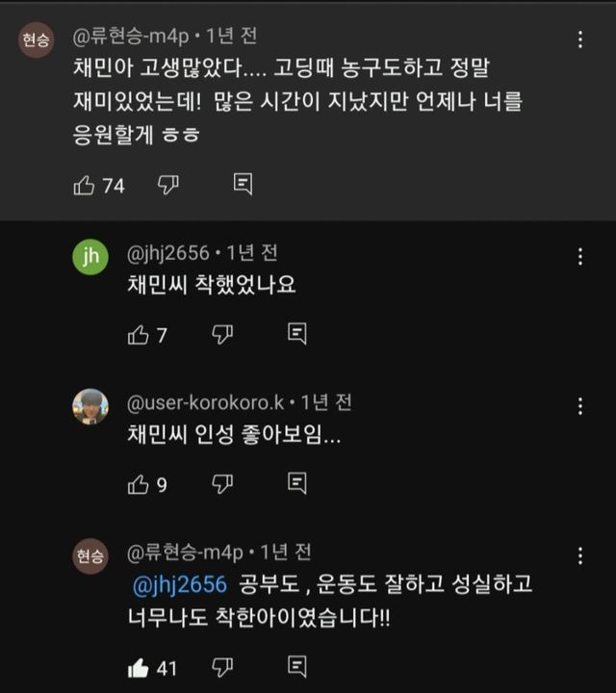The image size is (616, 693).
Task: Open the green jh profile avatar
Action: 90,257
